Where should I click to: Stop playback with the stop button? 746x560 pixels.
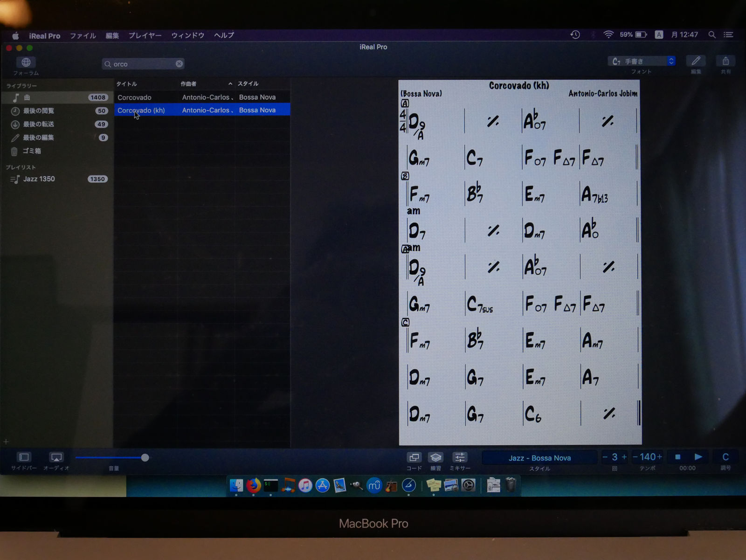pyautogui.click(x=677, y=457)
